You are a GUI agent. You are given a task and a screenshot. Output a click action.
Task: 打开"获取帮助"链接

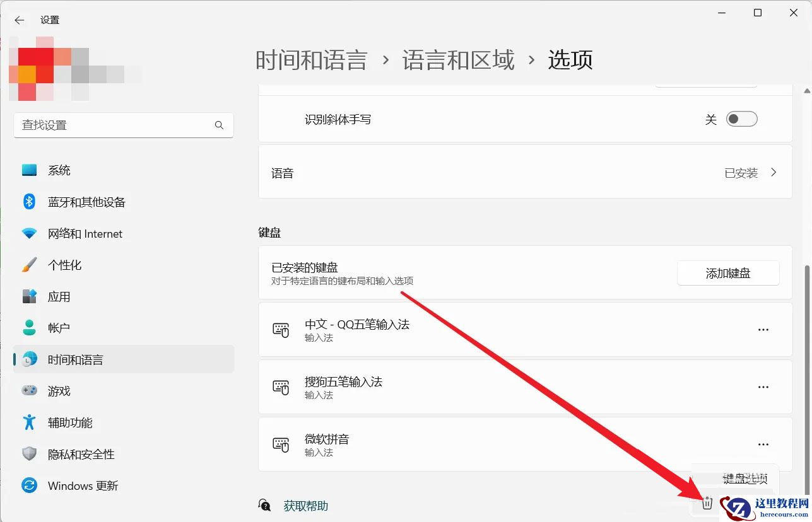coord(305,506)
